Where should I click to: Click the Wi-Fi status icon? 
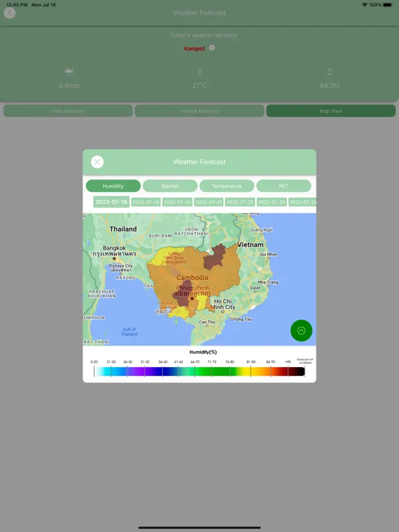click(x=365, y=5)
